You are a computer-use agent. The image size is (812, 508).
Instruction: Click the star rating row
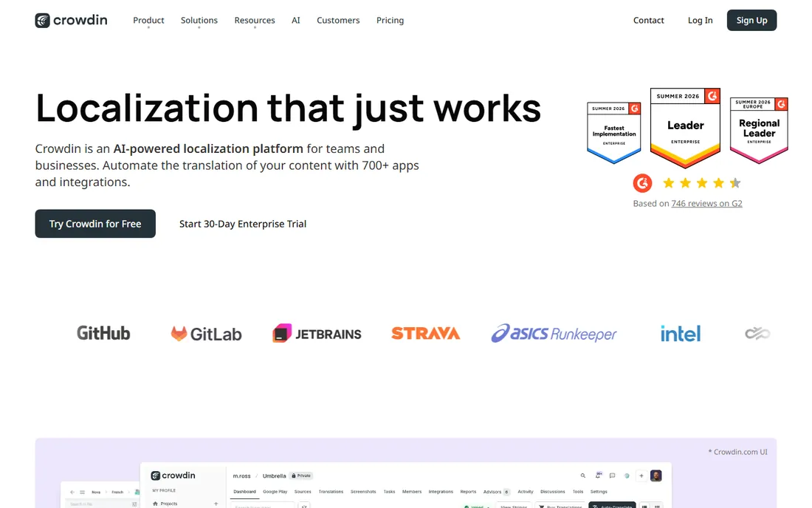[x=702, y=183]
